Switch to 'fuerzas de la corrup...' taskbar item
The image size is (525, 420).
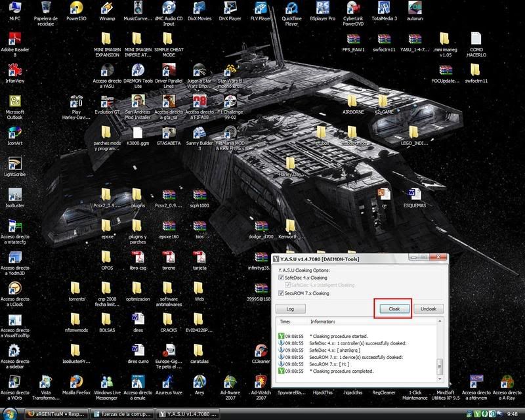coord(123,414)
